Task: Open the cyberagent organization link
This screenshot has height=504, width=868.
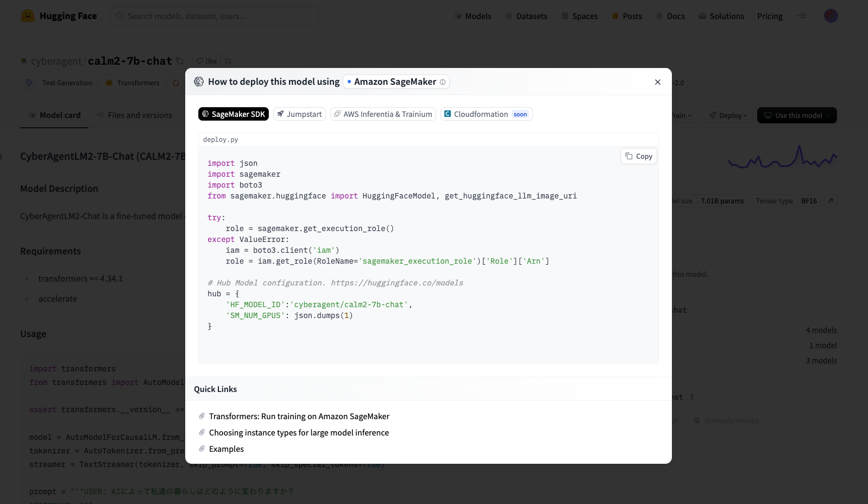Action: [x=56, y=61]
